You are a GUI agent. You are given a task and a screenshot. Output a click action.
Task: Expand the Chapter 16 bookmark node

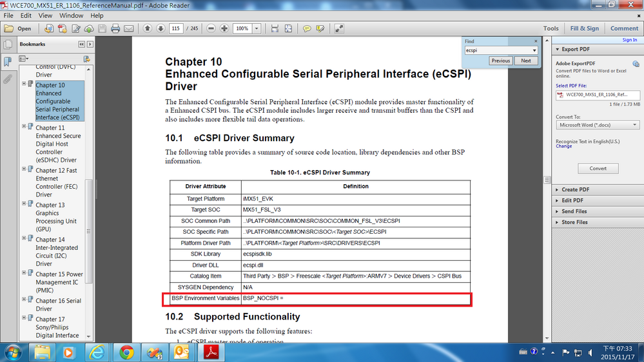pyautogui.click(x=24, y=300)
